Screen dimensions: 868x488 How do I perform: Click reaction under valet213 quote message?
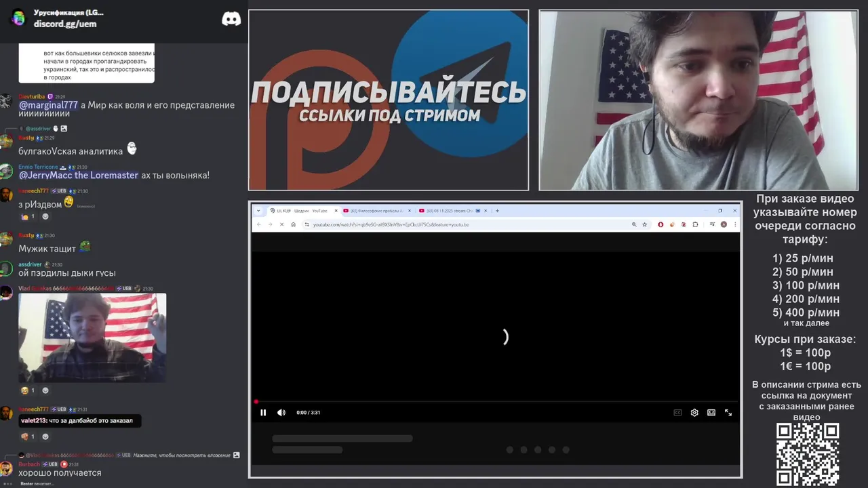pos(28,436)
